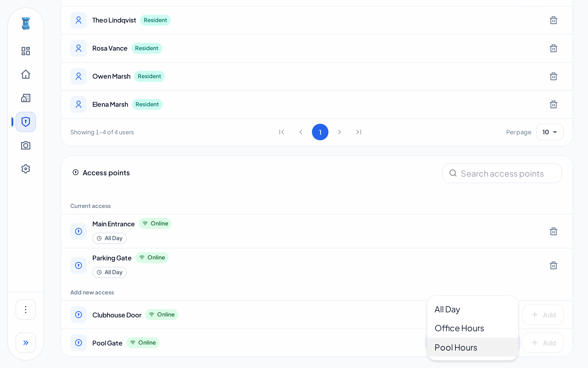Click the Pool Gate access point icon
The width and height of the screenshot is (588, 368).
click(x=79, y=343)
